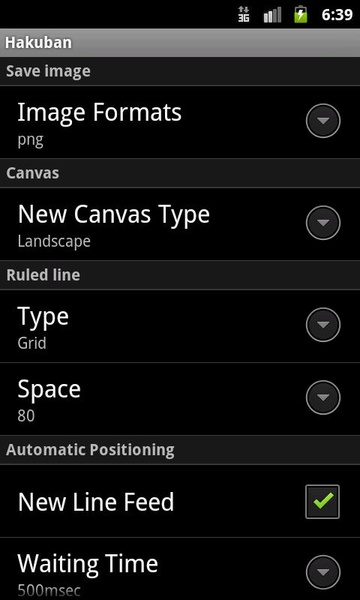
Task: Expand the New Canvas Type arrow
Action: [x=323, y=223]
